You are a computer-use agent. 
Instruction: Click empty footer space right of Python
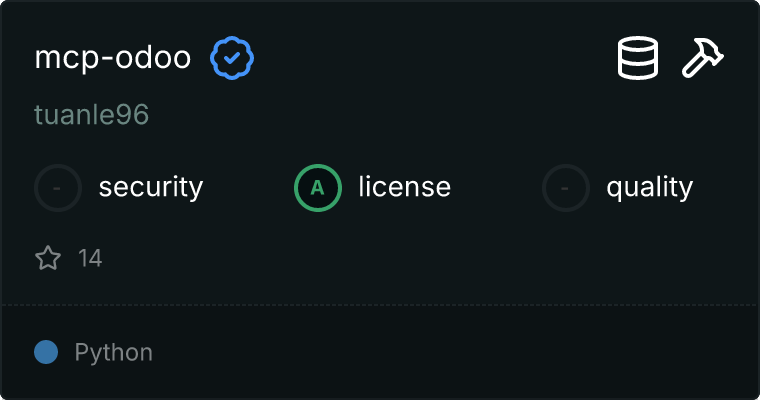pyautogui.click(x=450, y=352)
